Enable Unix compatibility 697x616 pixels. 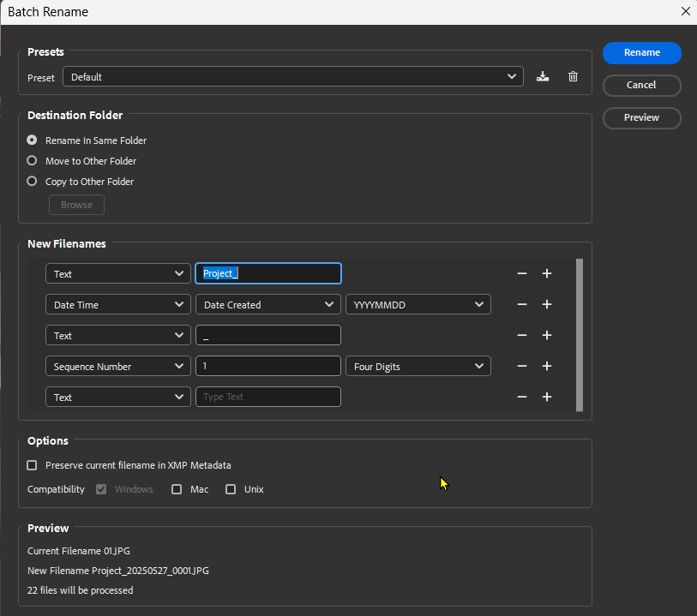(x=231, y=489)
